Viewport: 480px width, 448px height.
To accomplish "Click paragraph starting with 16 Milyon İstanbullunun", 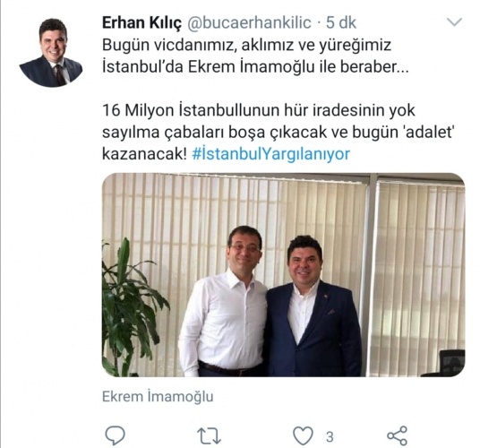I will point(278,132).
